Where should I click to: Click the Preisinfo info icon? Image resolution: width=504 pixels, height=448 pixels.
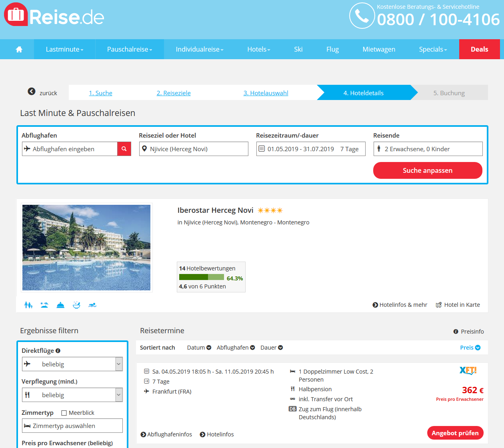click(x=456, y=332)
